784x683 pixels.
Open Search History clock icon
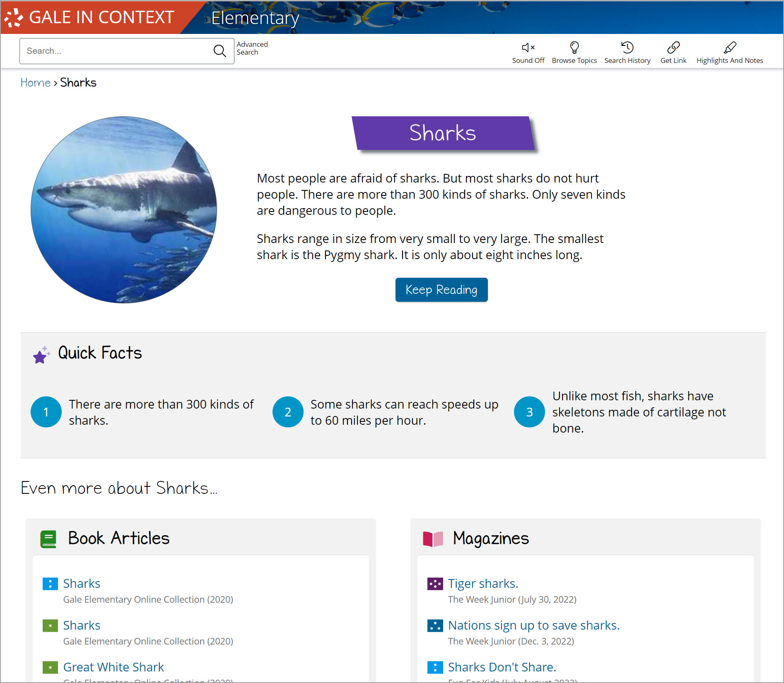coord(627,48)
